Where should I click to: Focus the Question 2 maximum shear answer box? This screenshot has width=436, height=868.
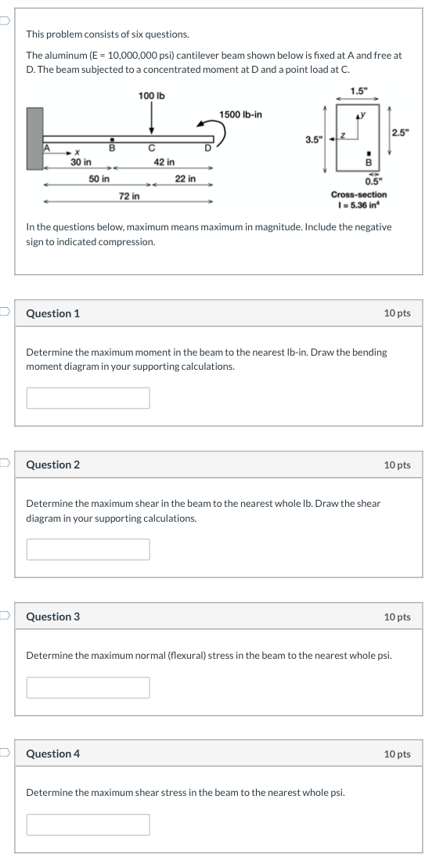[x=88, y=549]
